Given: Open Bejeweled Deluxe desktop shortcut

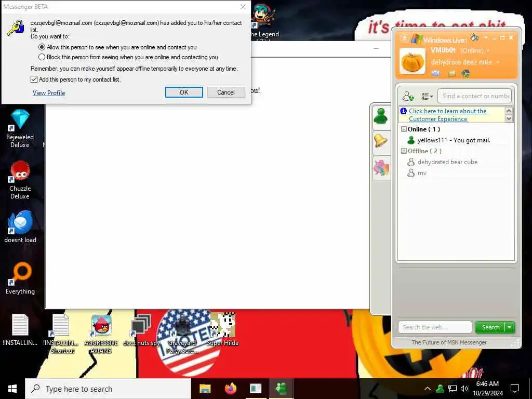Looking at the screenshot, I should (x=20, y=128).
